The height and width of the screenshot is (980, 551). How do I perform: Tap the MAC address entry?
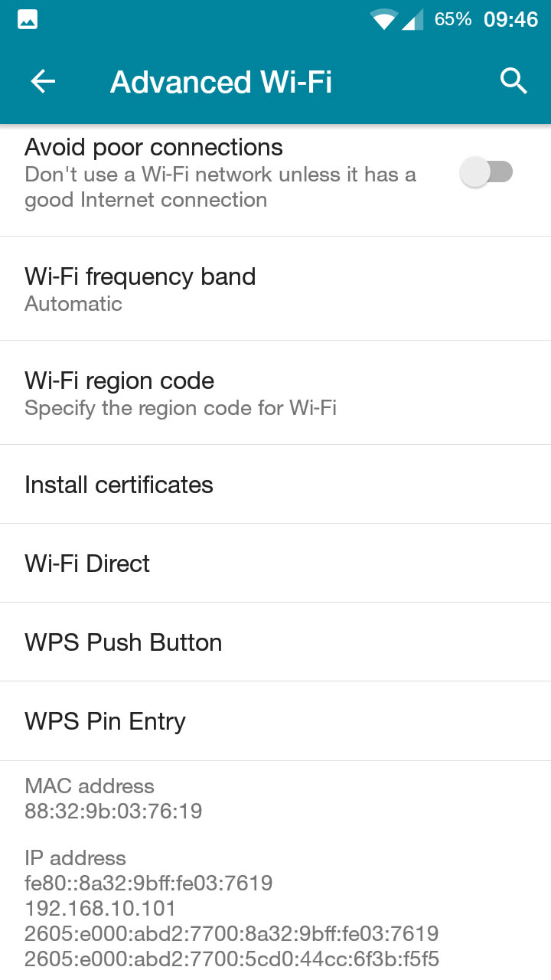click(112, 799)
